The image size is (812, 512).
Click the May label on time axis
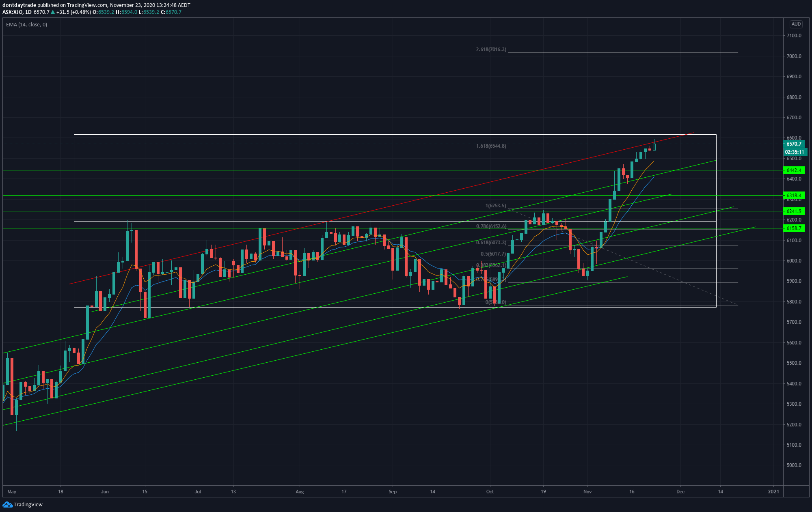coord(12,492)
